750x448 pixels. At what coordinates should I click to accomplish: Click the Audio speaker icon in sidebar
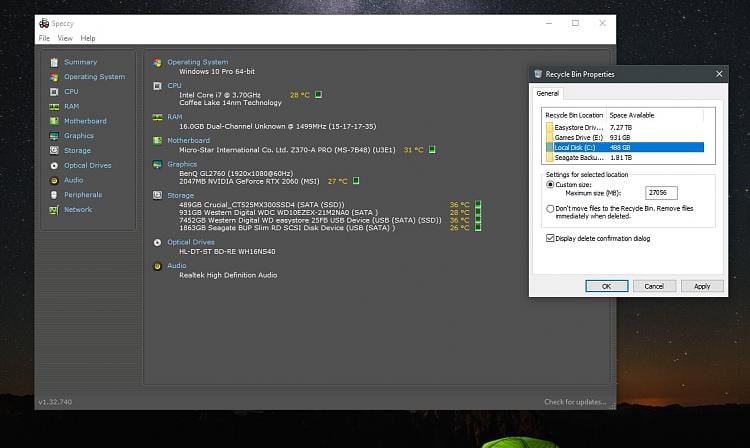(x=54, y=180)
